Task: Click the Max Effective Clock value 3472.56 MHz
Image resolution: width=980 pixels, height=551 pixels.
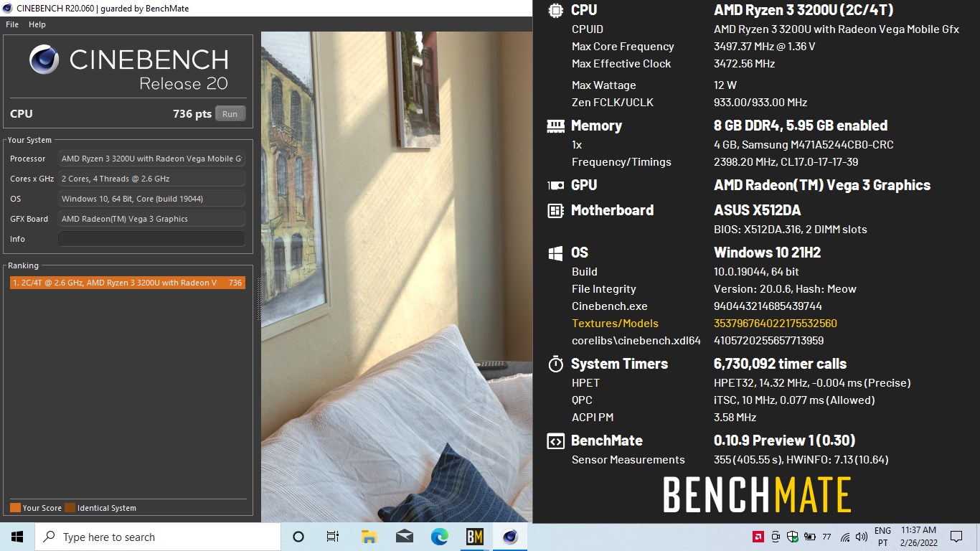Action: coord(744,64)
